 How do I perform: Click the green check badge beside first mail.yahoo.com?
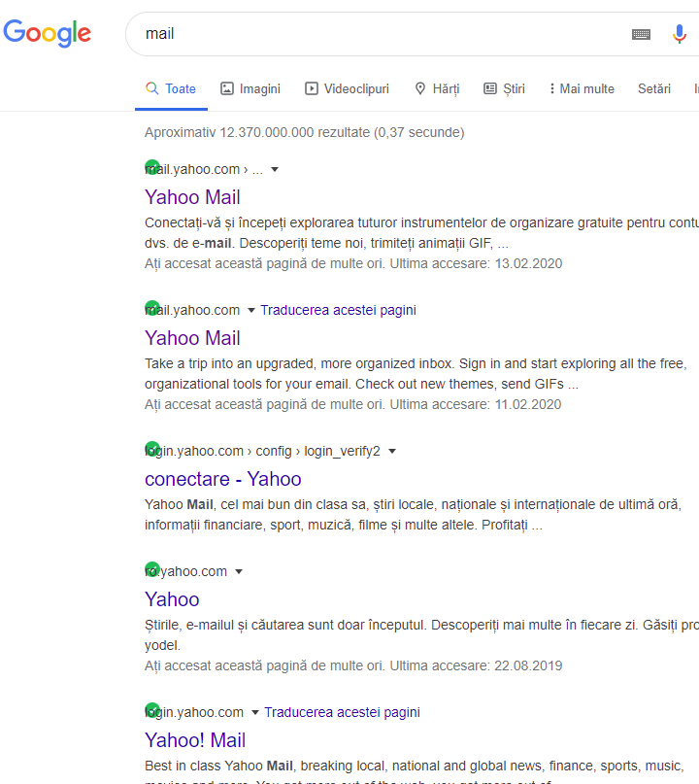click(151, 167)
